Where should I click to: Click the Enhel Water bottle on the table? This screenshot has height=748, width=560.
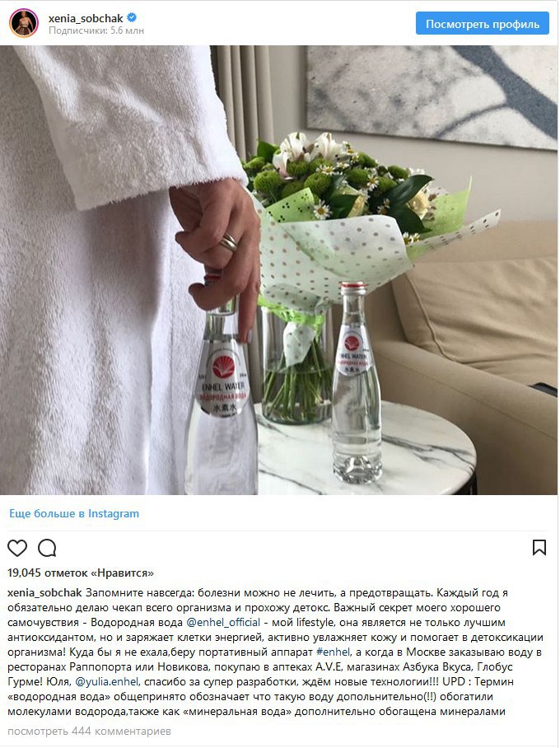pos(357,382)
